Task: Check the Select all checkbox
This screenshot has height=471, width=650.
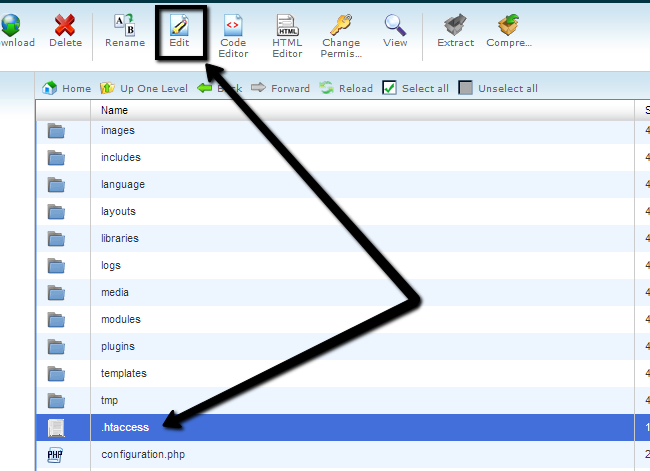Action: (x=390, y=88)
